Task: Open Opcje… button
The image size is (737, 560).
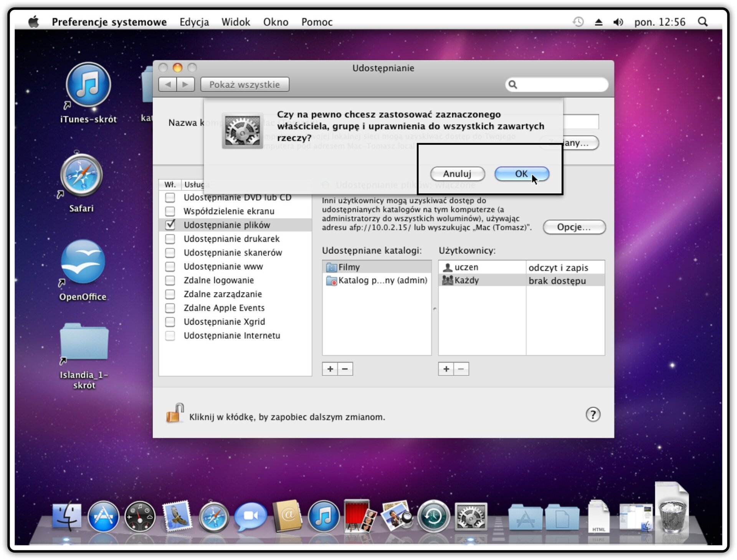Action: coord(574,227)
